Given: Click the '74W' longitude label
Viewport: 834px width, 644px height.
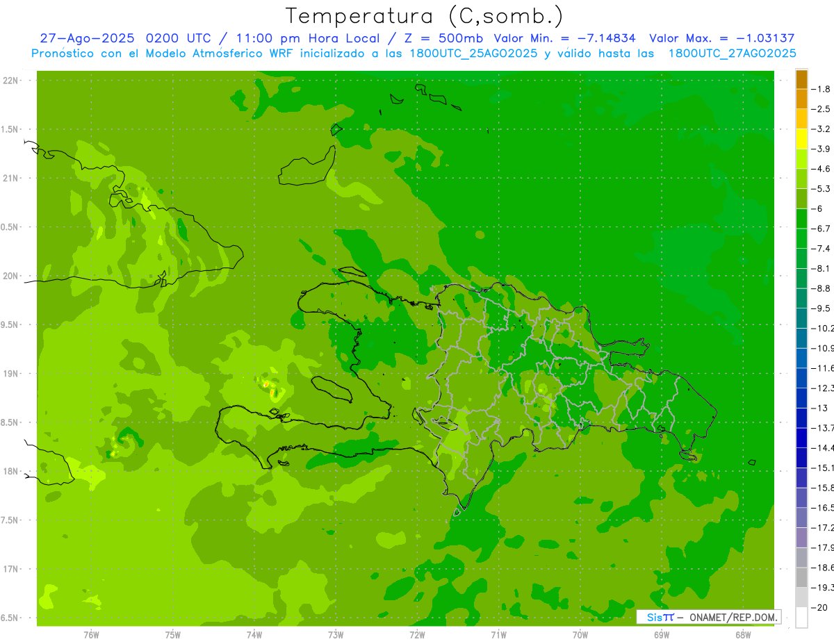Looking at the screenshot, I should coord(254,634).
